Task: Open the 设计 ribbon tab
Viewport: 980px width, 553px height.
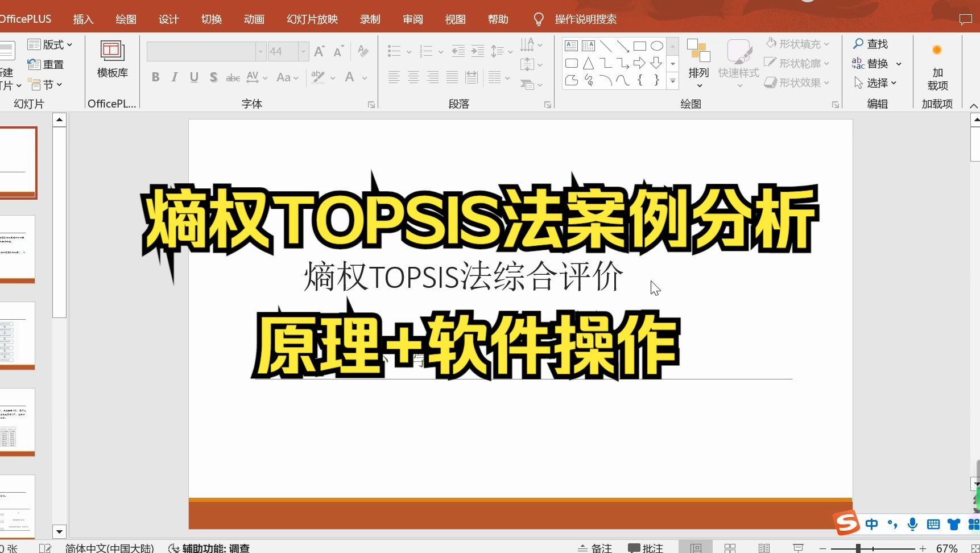Action: 168,19
